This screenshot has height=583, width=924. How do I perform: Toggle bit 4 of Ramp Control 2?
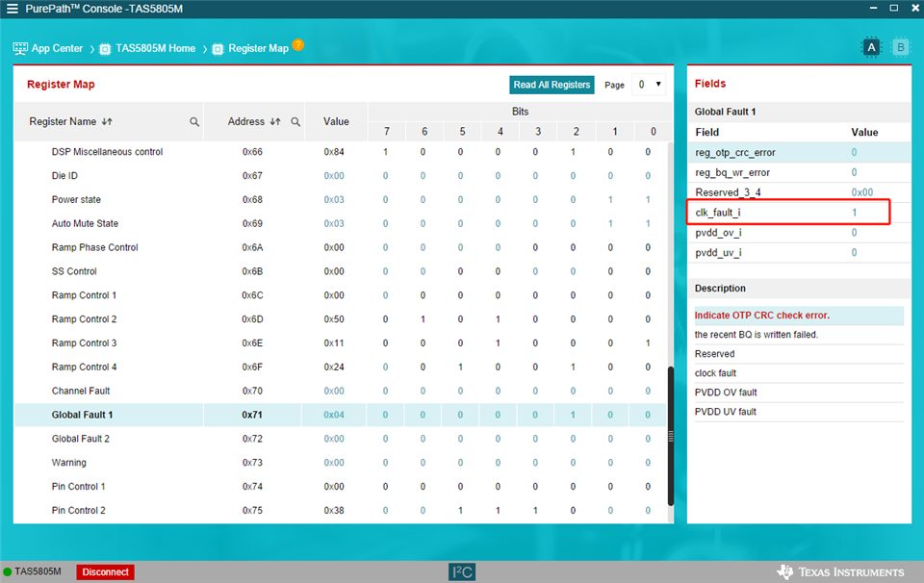tap(498, 319)
